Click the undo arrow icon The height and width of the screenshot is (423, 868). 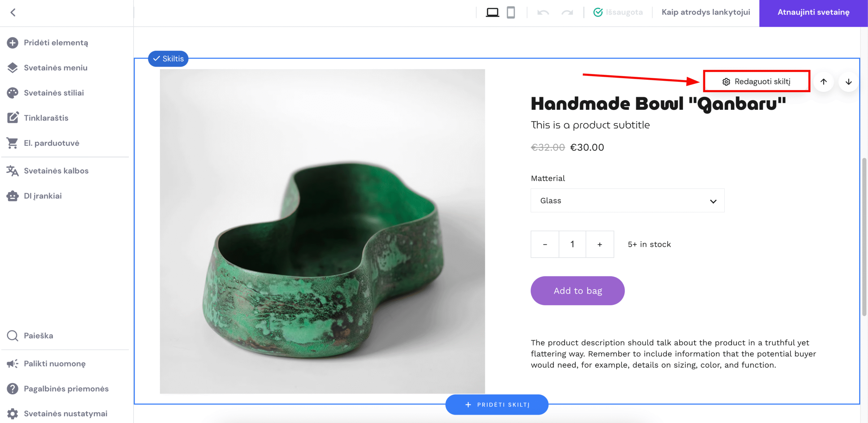[543, 13]
